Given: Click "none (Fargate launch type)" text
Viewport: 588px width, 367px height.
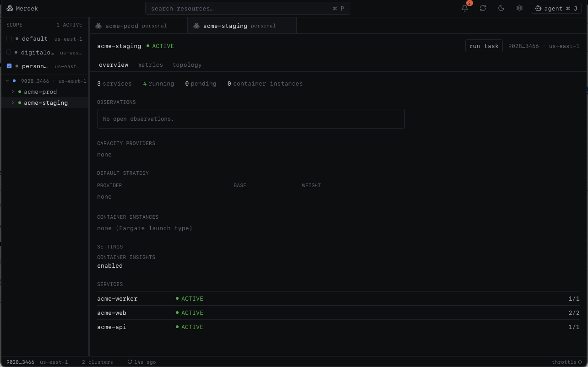Looking at the screenshot, I should click(145, 228).
